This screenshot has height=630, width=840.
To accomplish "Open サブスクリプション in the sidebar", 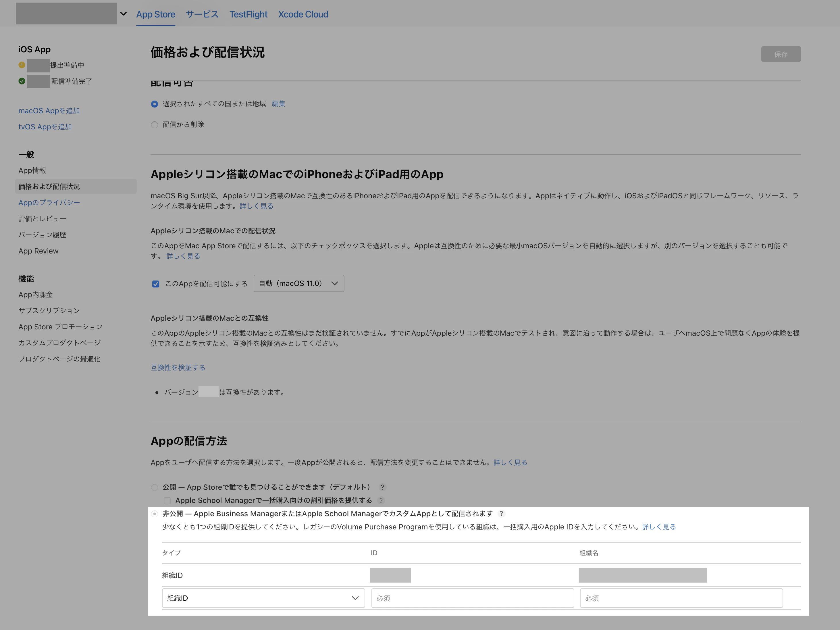I will coord(49,311).
